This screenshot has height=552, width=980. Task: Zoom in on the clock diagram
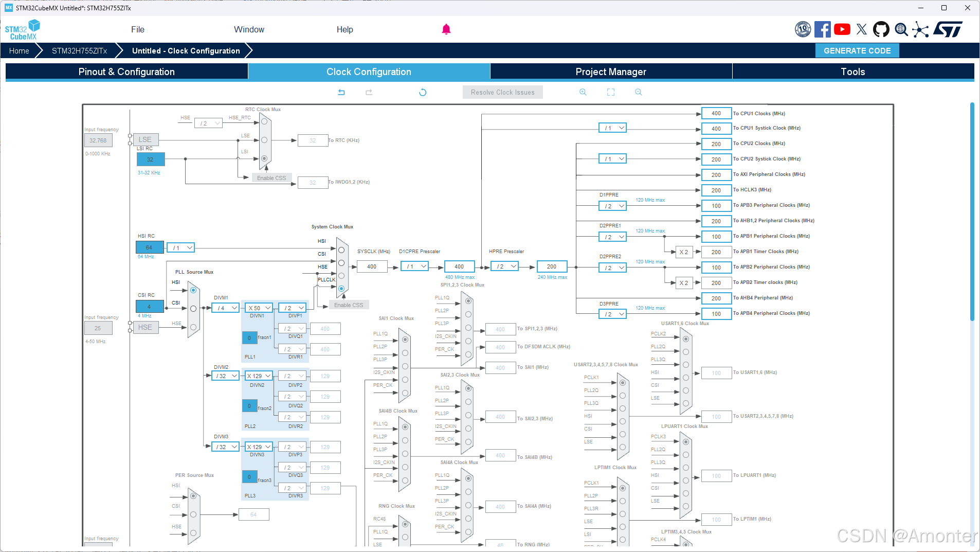[583, 92]
